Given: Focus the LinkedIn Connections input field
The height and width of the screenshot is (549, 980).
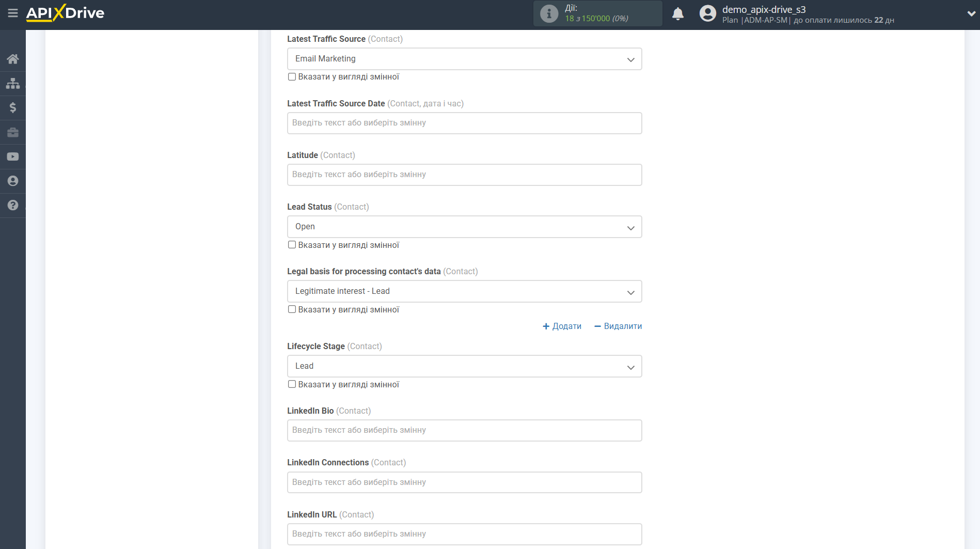Looking at the screenshot, I should [x=464, y=482].
